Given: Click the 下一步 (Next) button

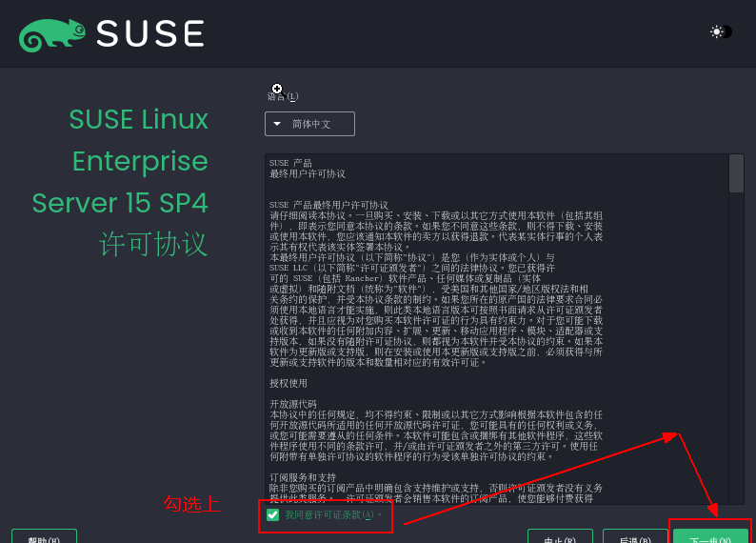Looking at the screenshot, I should (x=710, y=536).
